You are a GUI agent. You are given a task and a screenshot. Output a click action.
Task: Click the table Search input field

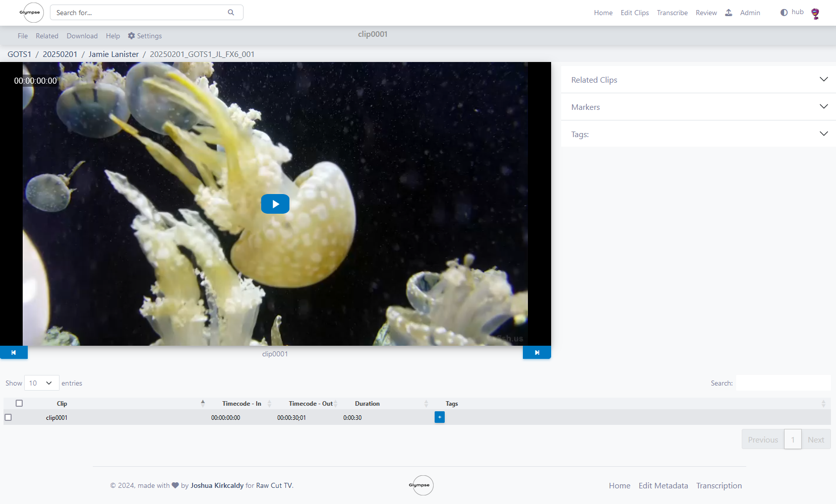tap(783, 383)
